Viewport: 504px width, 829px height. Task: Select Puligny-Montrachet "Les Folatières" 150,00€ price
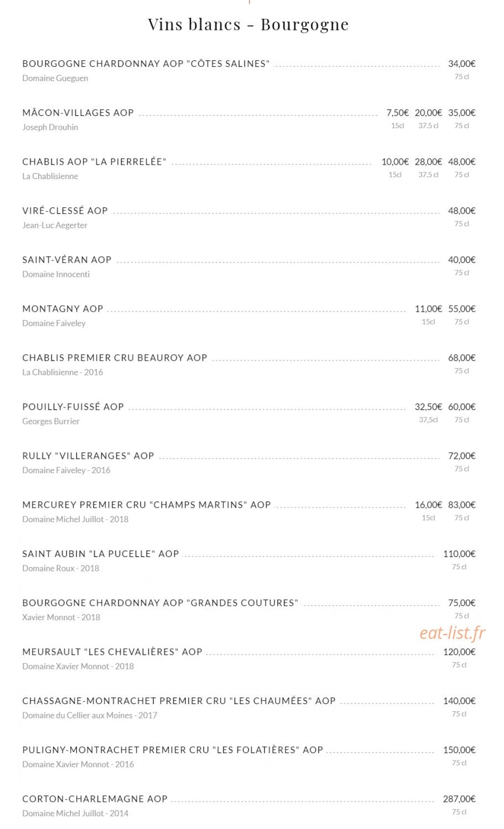pos(459,750)
